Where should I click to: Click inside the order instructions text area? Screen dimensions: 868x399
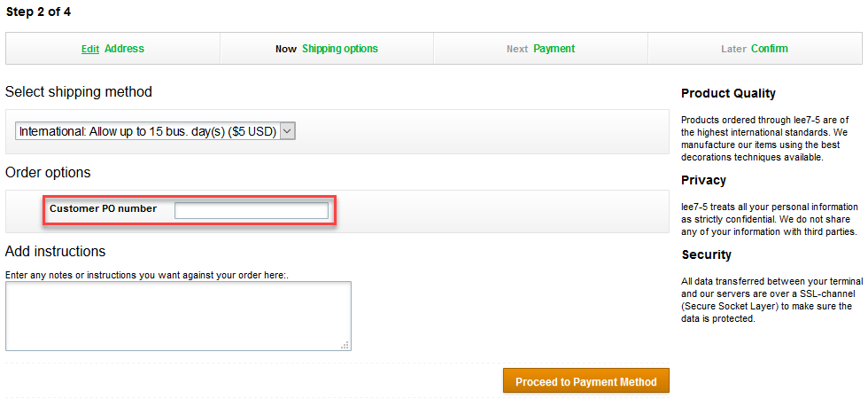177,316
